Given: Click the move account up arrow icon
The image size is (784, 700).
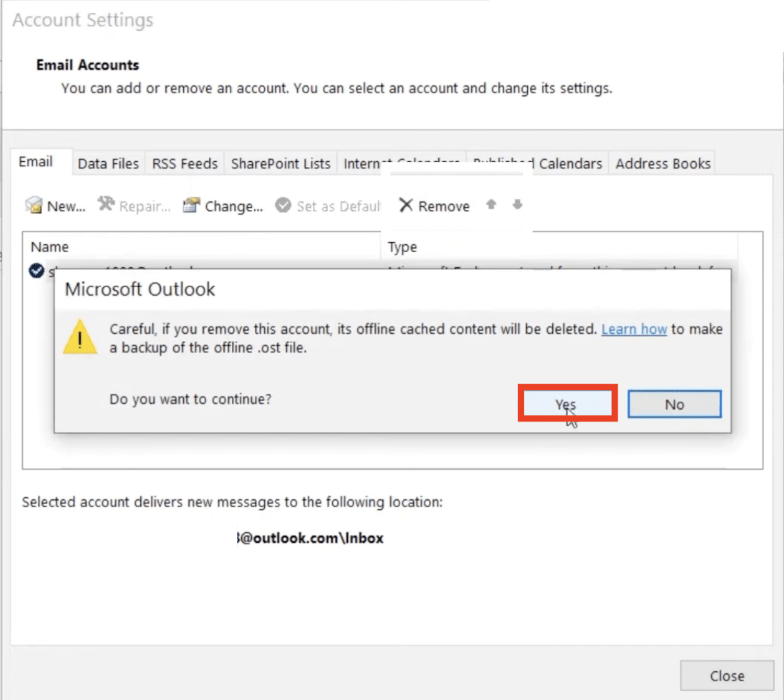Looking at the screenshot, I should 491,205.
